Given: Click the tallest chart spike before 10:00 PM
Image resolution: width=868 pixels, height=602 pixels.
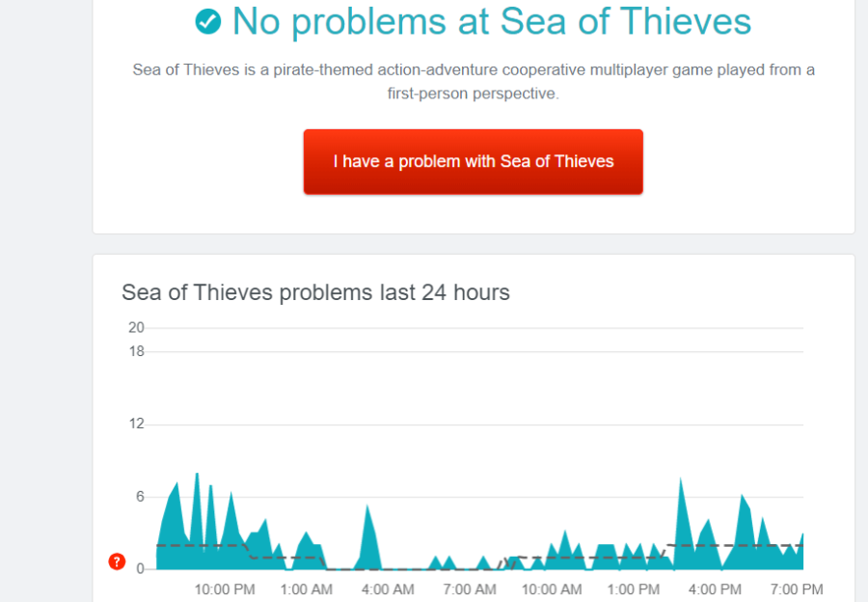Looking at the screenshot, I should (x=198, y=521).
